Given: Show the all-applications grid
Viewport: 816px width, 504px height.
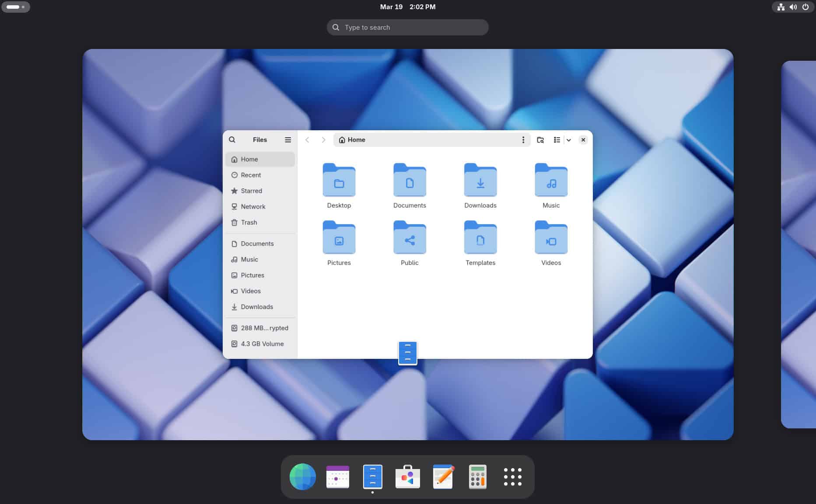Looking at the screenshot, I should [x=512, y=477].
